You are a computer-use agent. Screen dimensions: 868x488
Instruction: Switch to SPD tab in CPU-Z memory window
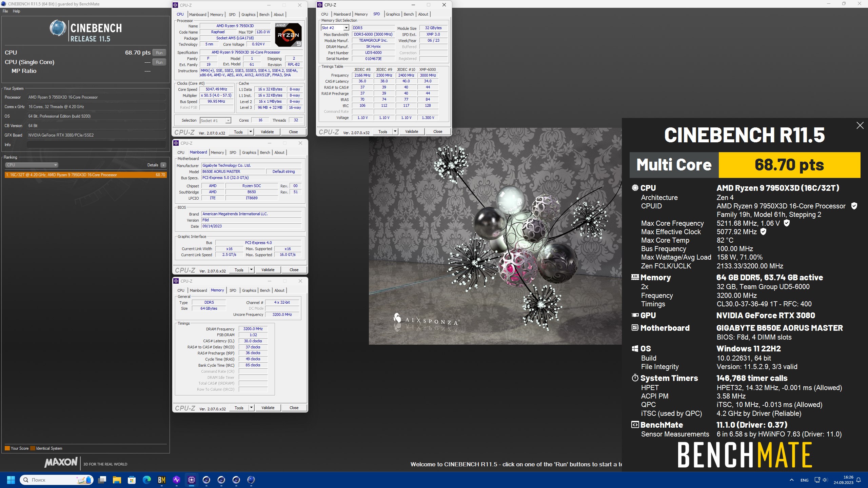tap(233, 290)
